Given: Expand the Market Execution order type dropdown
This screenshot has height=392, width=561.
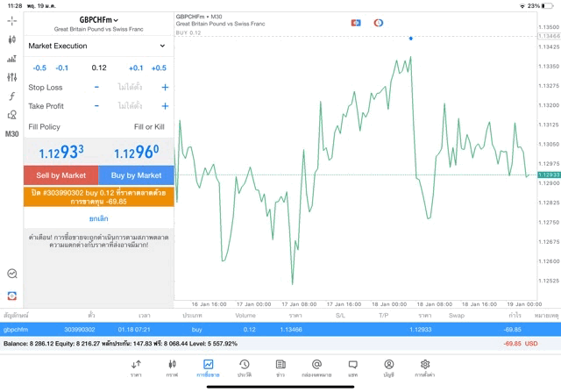Looking at the screenshot, I should pos(98,46).
